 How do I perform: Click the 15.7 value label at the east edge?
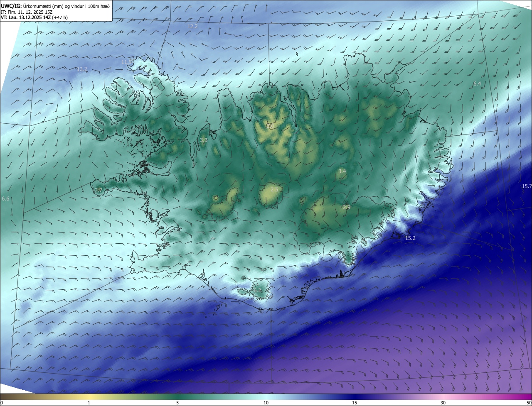click(x=527, y=186)
